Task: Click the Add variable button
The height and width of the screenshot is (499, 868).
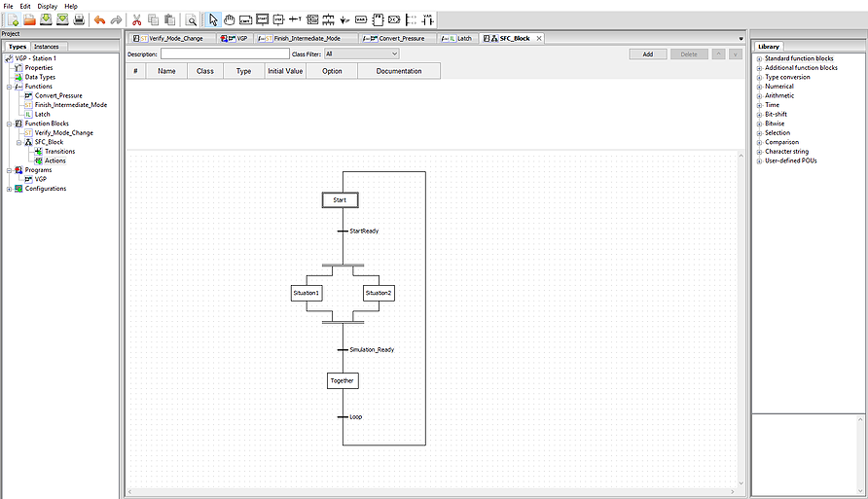Action: click(x=647, y=54)
